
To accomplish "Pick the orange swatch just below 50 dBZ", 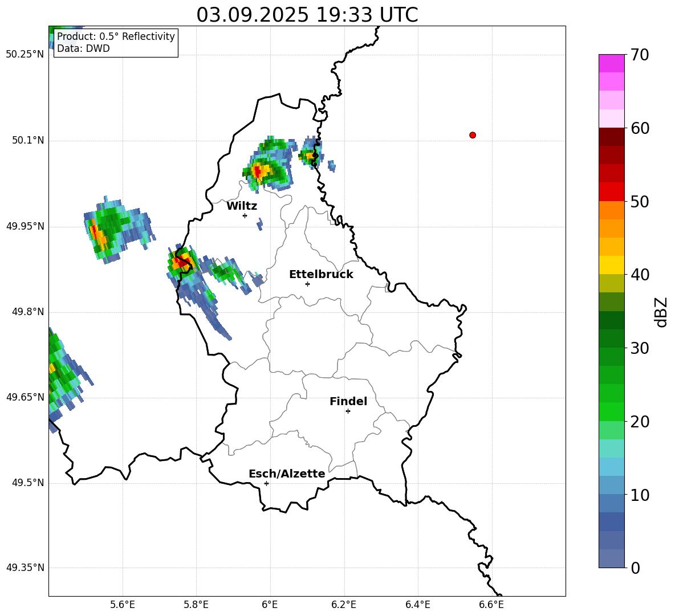I will coord(611,210).
